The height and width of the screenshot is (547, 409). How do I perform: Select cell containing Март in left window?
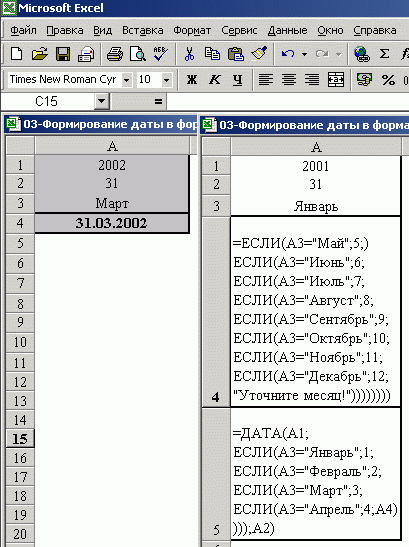112,203
